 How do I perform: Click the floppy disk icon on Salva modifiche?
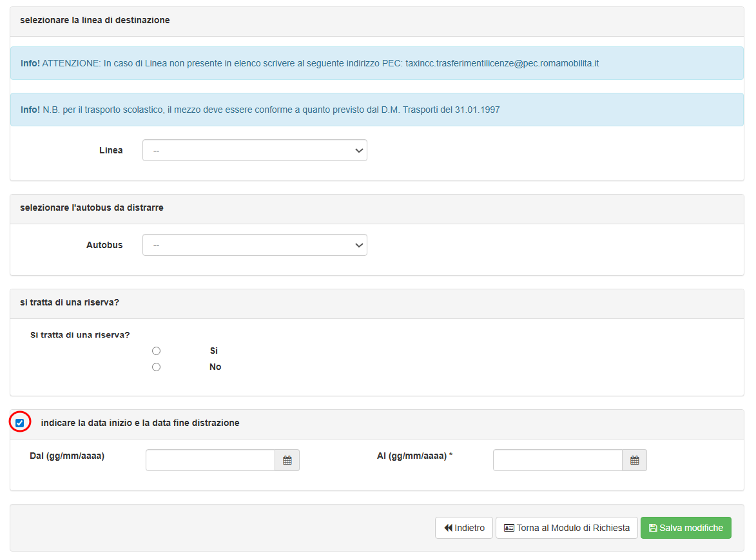[x=652, y=528]
